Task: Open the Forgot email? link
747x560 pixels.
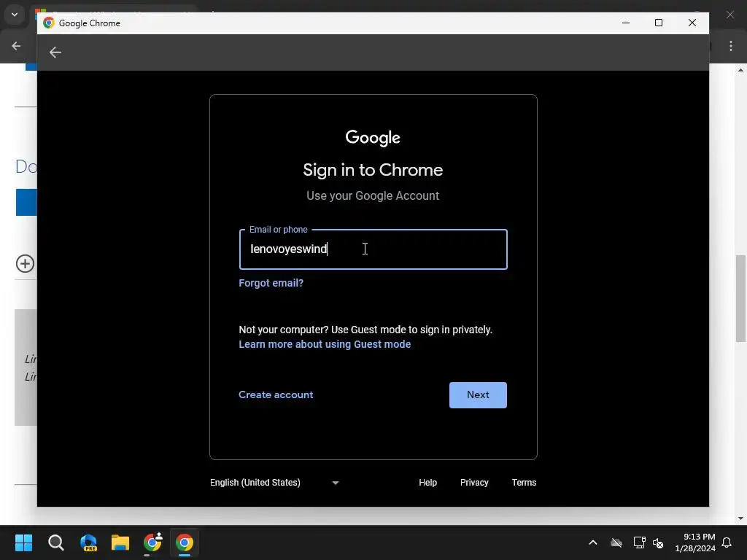Action: tap(271, 283)
